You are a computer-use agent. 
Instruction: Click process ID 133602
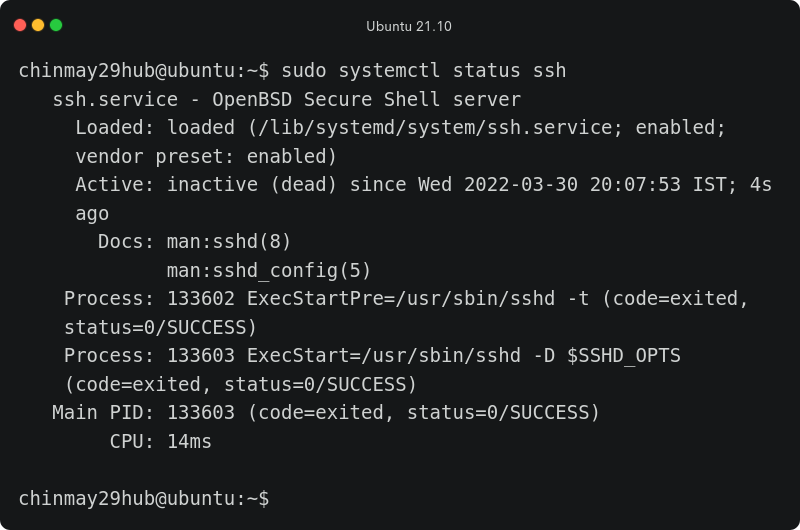pyautogui.click(x=201, y=298)
